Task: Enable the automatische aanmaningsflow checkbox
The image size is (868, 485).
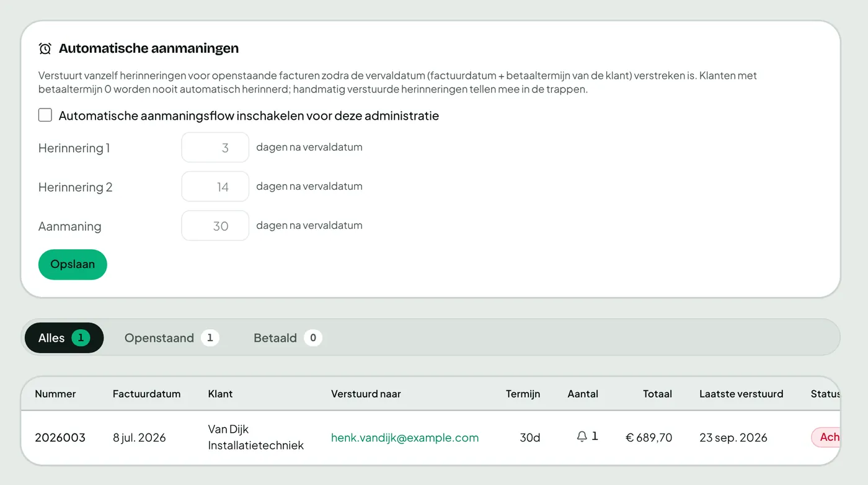Action: coord(45,115)
